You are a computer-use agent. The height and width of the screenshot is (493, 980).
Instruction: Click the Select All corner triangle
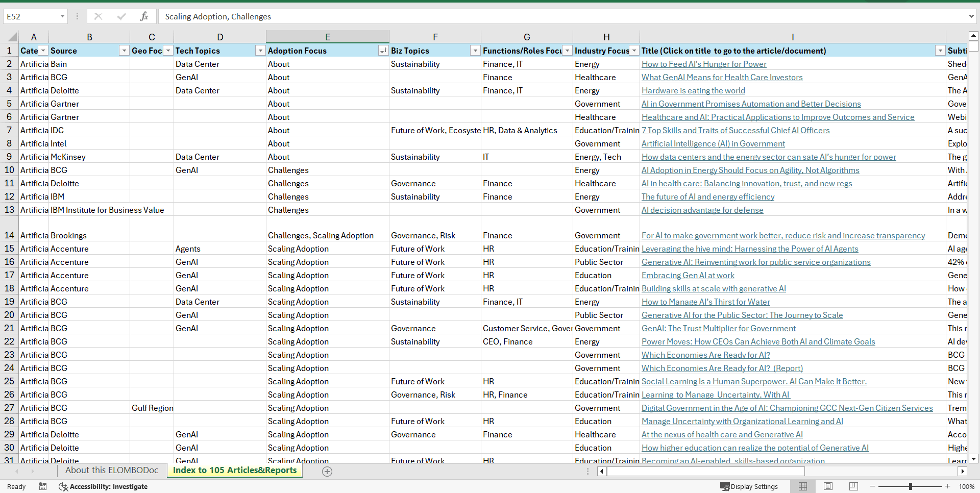pyautogui.click(x=12, y=37)
